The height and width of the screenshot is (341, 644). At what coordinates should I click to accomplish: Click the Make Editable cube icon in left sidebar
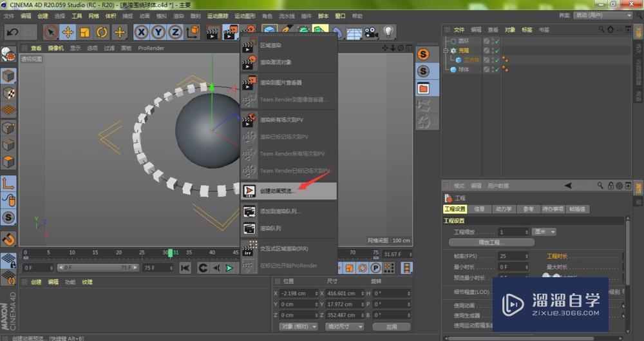(8, 76)
